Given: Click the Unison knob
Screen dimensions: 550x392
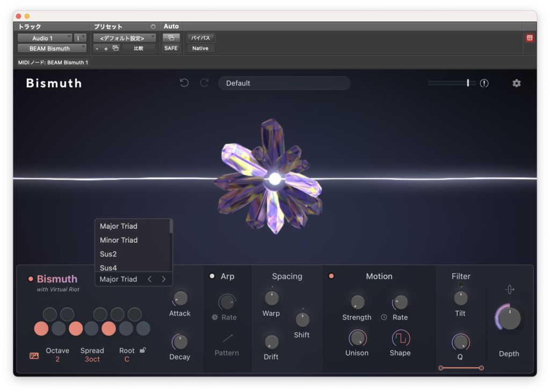Looking at the screenshot, I should 357,338.
